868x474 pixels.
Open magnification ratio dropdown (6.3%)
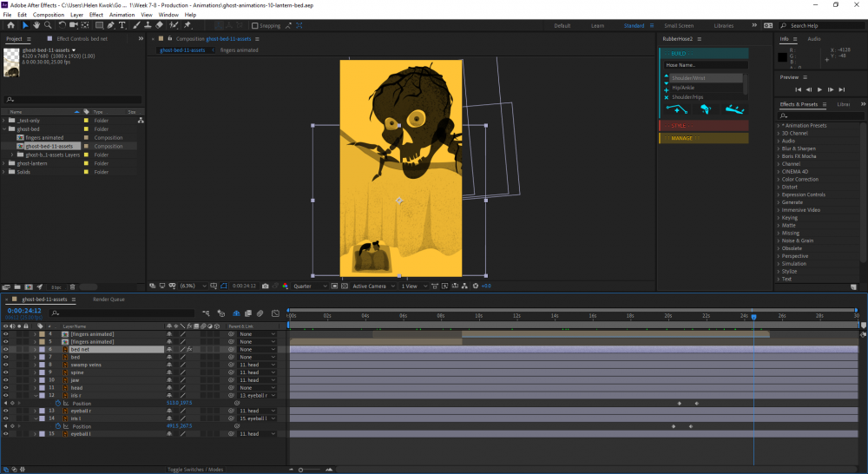193,286
